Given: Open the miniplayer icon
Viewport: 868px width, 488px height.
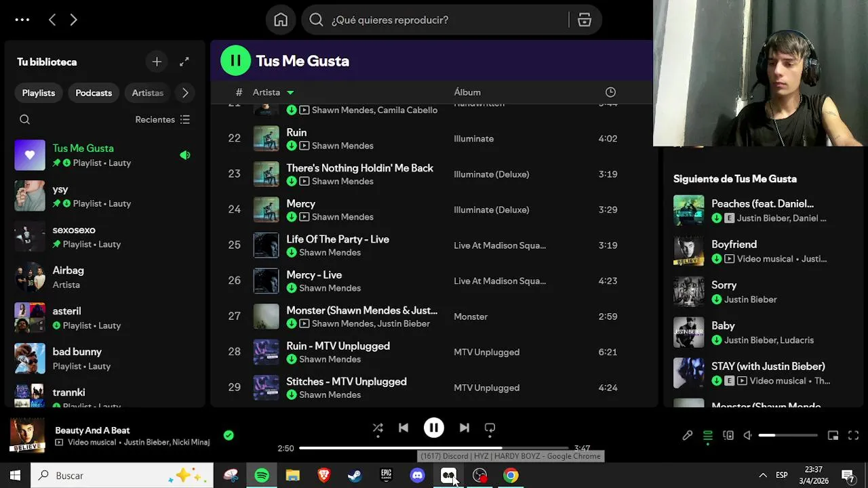Looking at the screenshot, I should point(833,435).
